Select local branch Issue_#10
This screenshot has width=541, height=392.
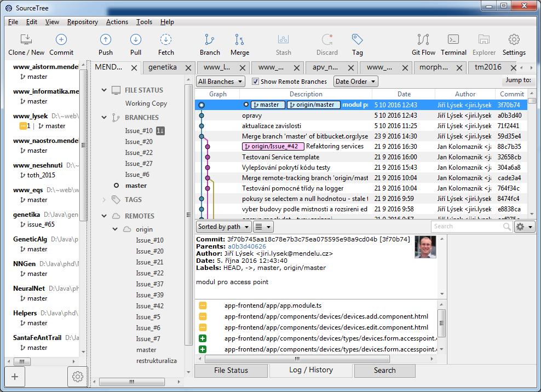(139, 131)
